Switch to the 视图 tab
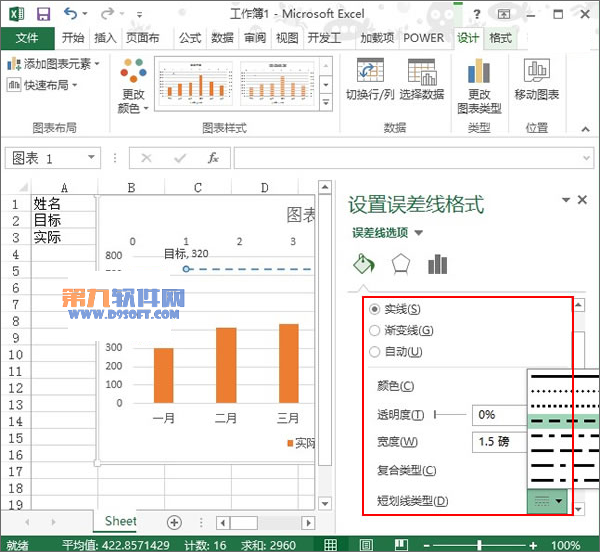This screenshot has height=552, width=600. click(287, 38)
